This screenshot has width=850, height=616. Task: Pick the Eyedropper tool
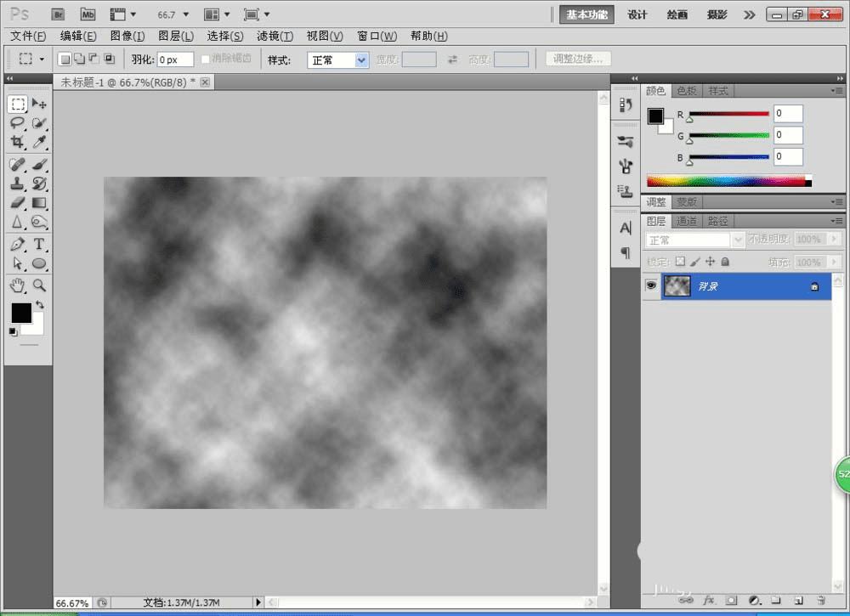(39, 143)
